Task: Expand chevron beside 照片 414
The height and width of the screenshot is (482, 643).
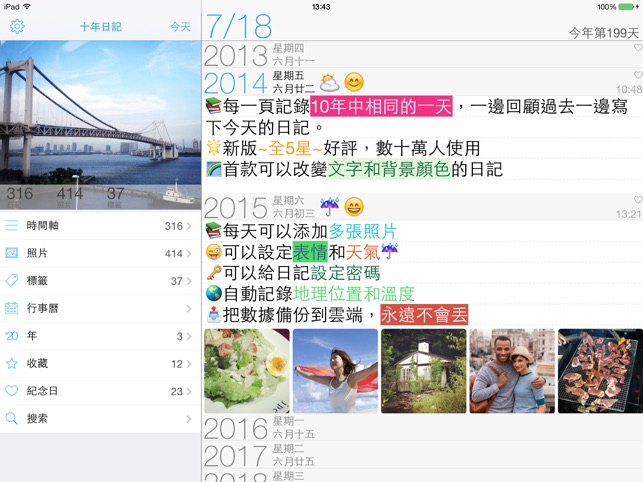Action: pos(189,254)
